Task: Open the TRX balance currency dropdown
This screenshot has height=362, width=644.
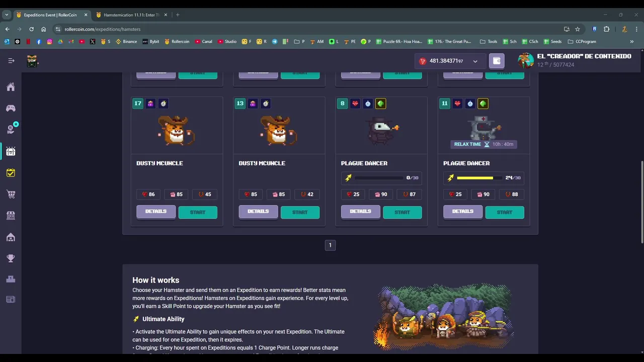Action: coord(450,61)
